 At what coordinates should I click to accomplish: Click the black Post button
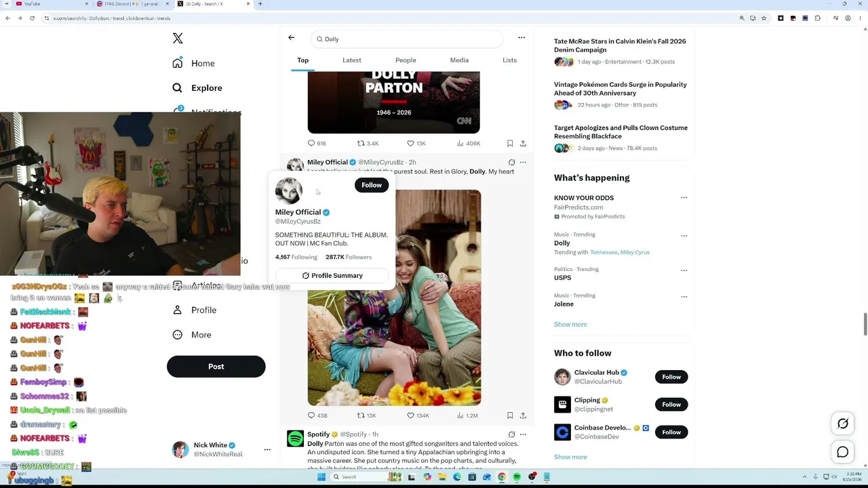click(x=216, y=367)
